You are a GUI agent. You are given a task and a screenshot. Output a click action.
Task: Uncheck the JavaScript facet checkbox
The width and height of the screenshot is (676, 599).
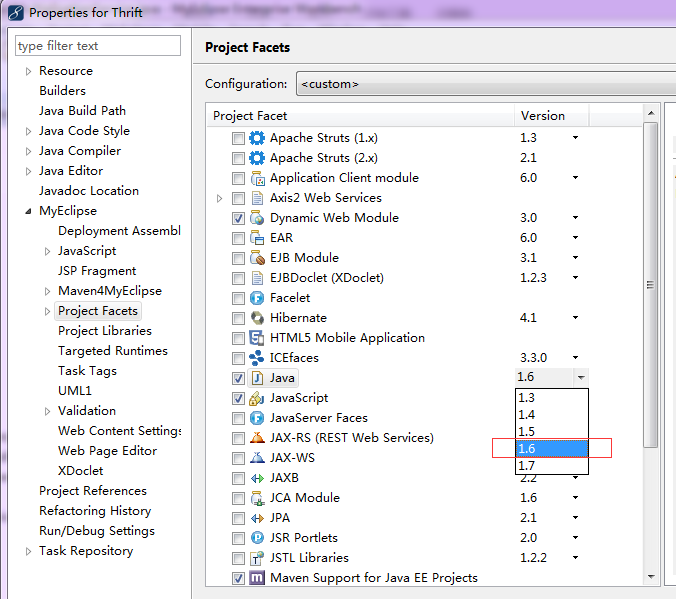click(238, 398)
